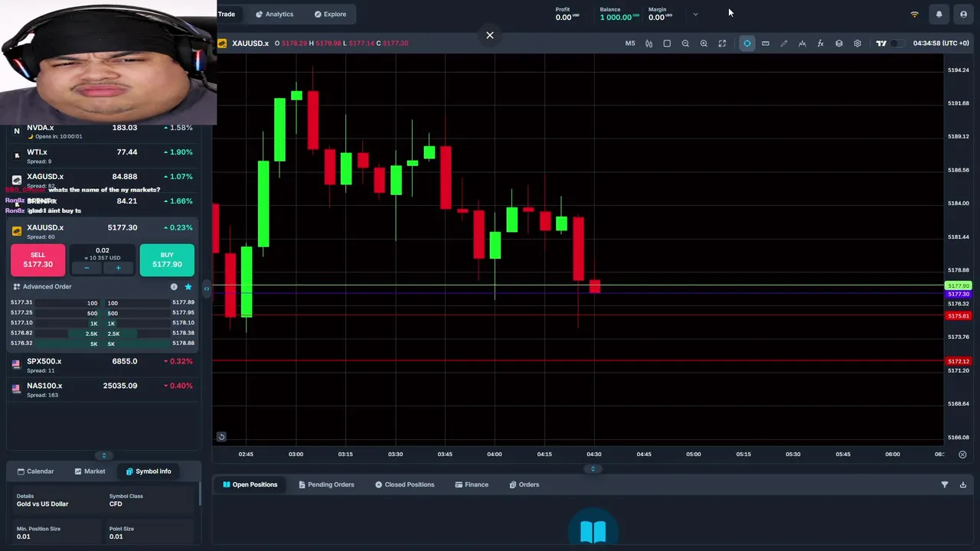The width and height of the screenshot is (980, 551).
Task: Click the XAUUSD.x chart symbol name
Action: (x=250, y=44)
